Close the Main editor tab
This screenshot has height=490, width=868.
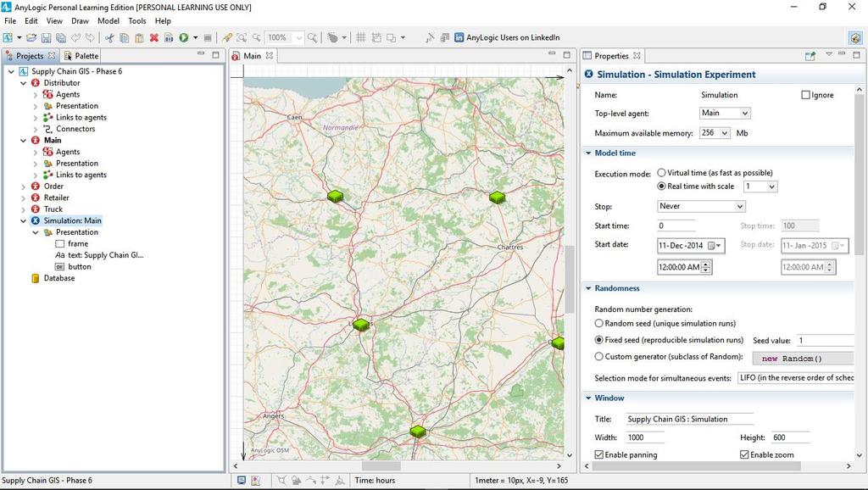[269, 55]
